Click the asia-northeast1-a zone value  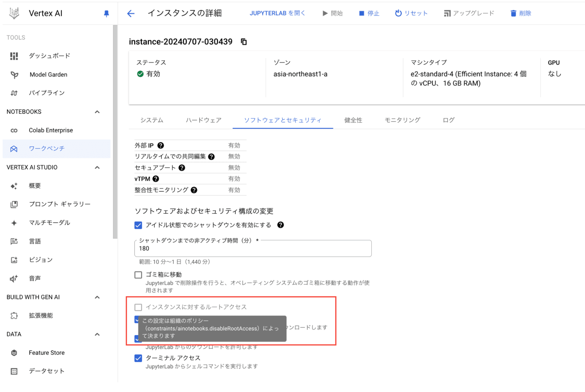(300, 74)
